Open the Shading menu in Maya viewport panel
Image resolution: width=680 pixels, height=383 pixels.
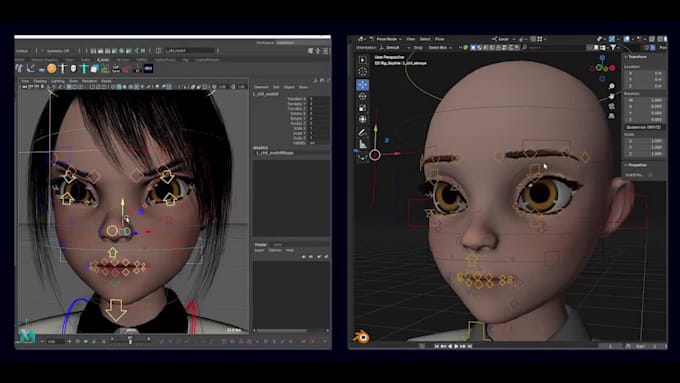[x=40, y=81]
